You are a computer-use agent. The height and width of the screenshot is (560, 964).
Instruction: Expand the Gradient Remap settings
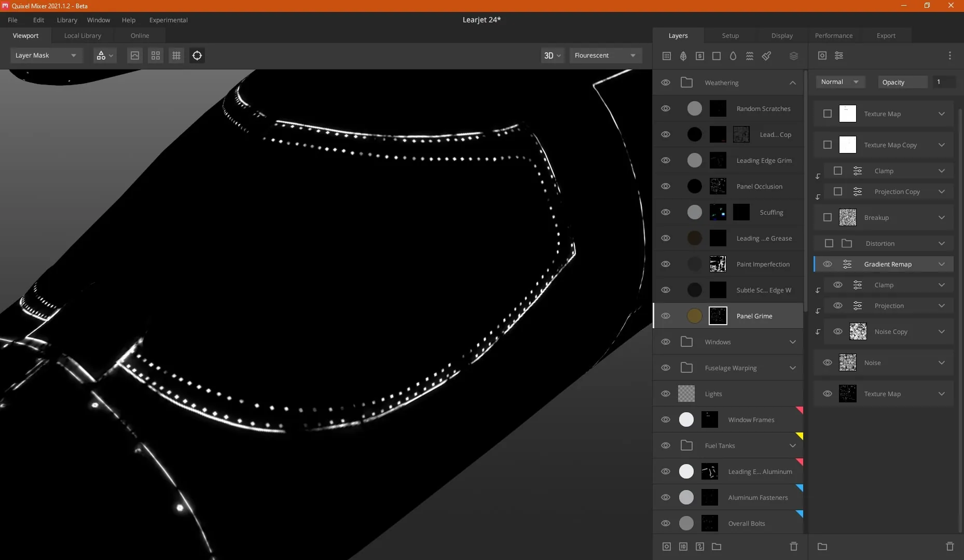point(942,264)
